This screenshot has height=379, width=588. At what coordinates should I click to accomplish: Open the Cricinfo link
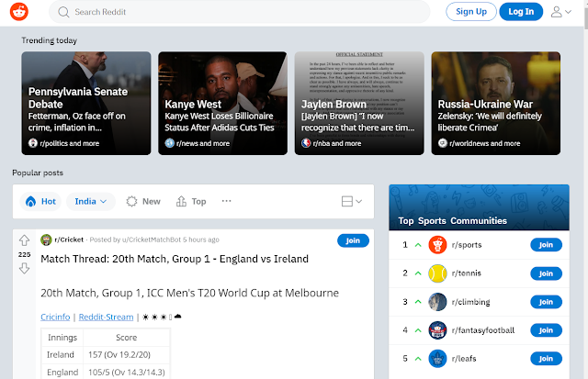click(55, 317)
